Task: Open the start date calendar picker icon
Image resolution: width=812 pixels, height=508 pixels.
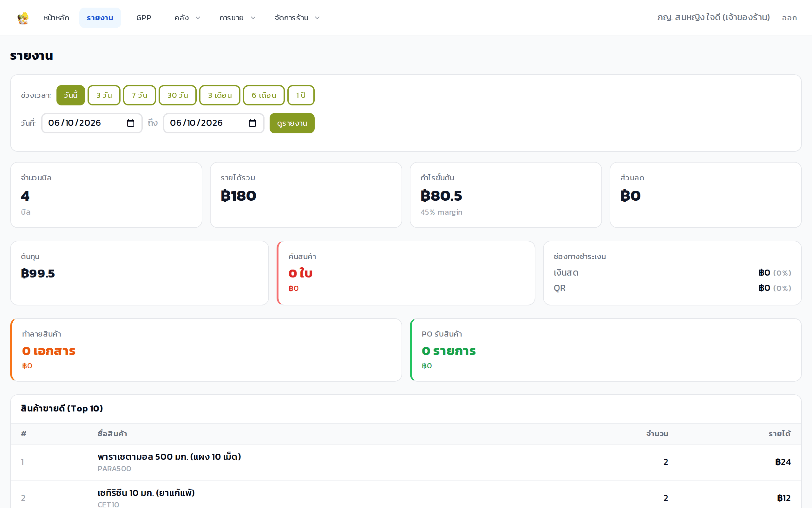Action: [x=131, y=123]
